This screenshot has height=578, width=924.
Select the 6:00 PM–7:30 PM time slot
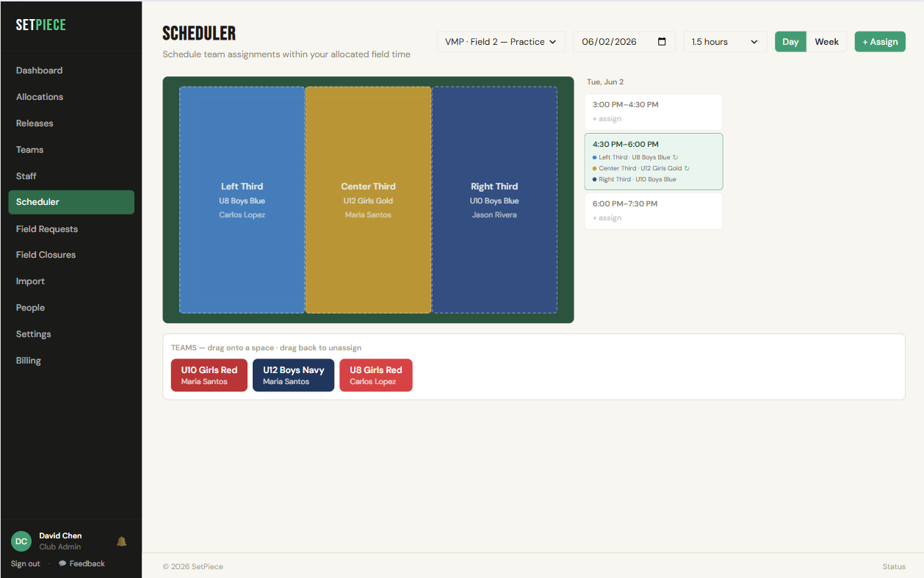[x=654, y=211]
